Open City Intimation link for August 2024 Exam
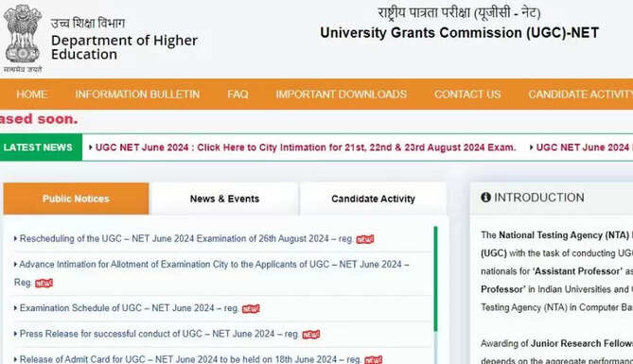633x364 pixels. 306,147
